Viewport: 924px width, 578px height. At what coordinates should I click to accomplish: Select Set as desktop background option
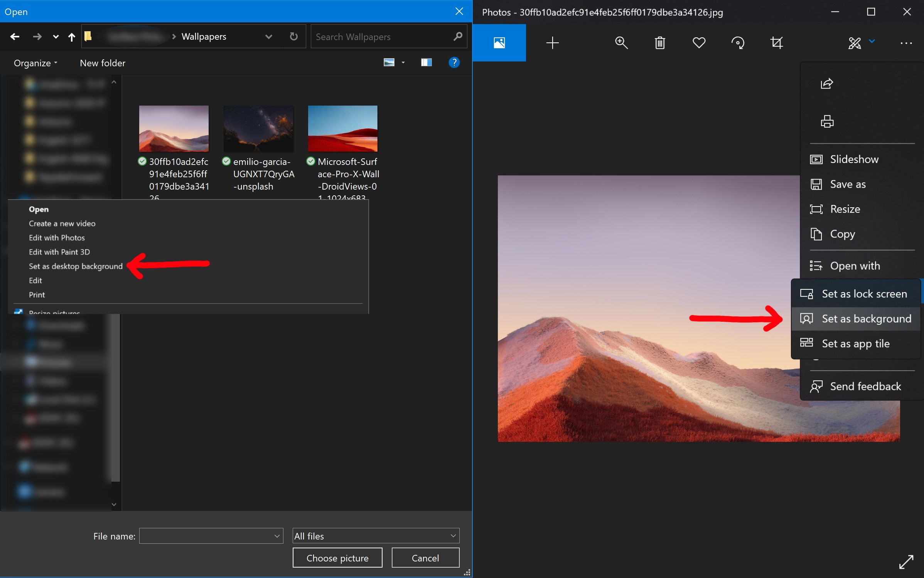point(75,266)
